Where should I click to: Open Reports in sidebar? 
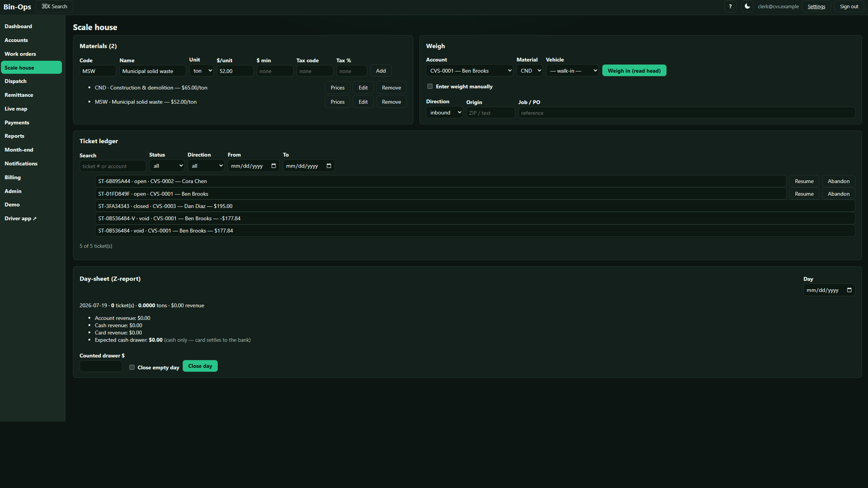pyautogui.click(x=31, y=136)
